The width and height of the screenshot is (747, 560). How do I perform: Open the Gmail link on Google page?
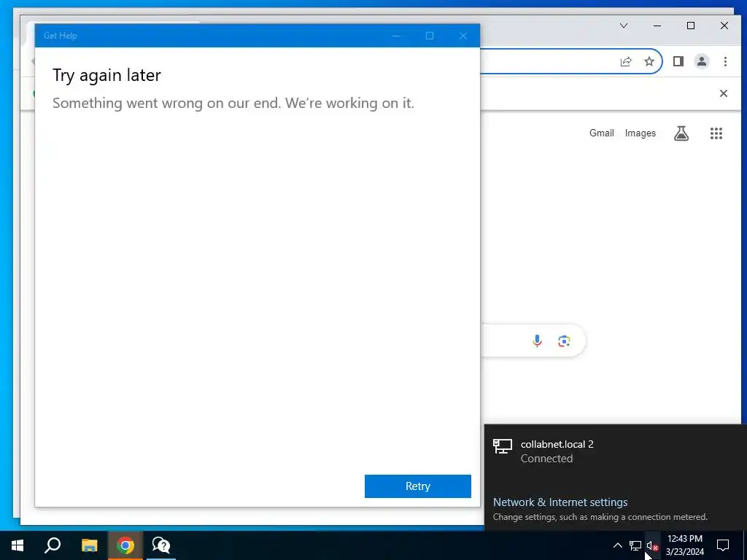[601, 133]
